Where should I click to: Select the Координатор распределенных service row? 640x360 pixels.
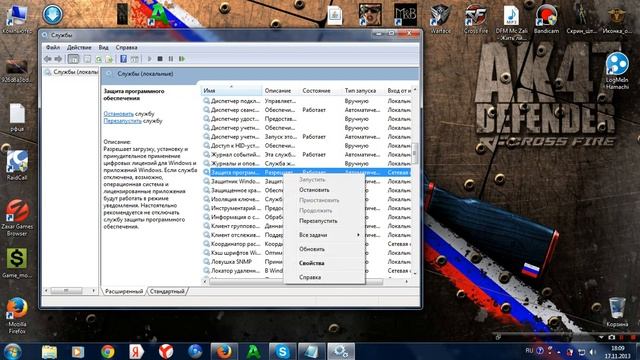pyautogui.click(x=242, y=244)
